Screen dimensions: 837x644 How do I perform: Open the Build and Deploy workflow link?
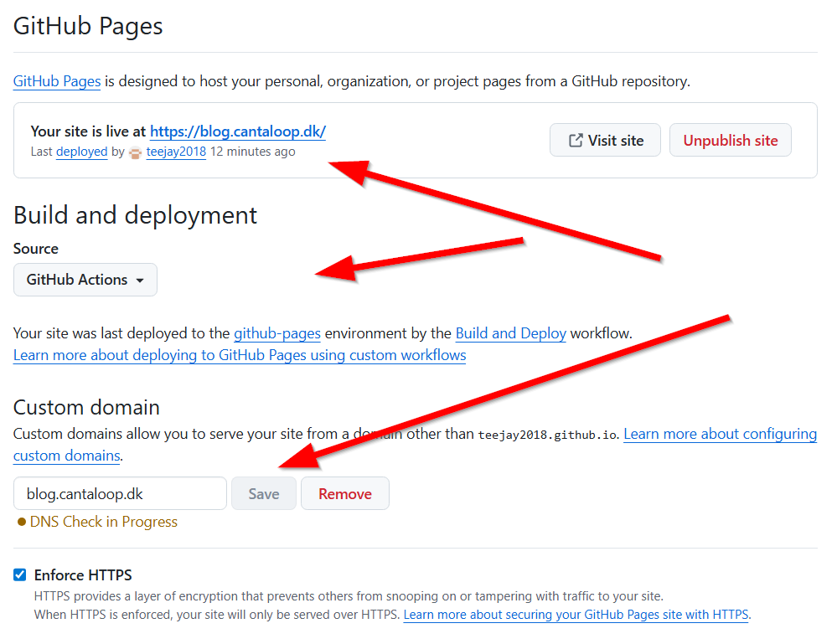tap(511, 333)
